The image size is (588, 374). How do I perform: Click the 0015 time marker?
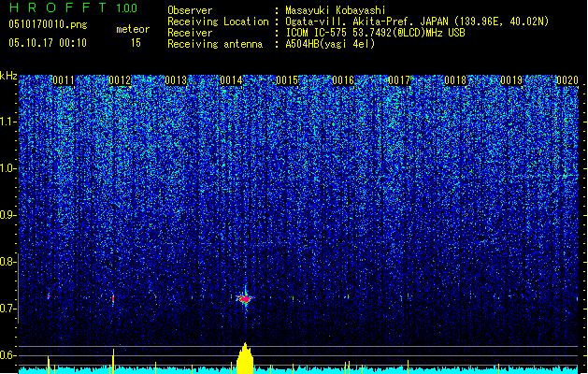[287, 80]
